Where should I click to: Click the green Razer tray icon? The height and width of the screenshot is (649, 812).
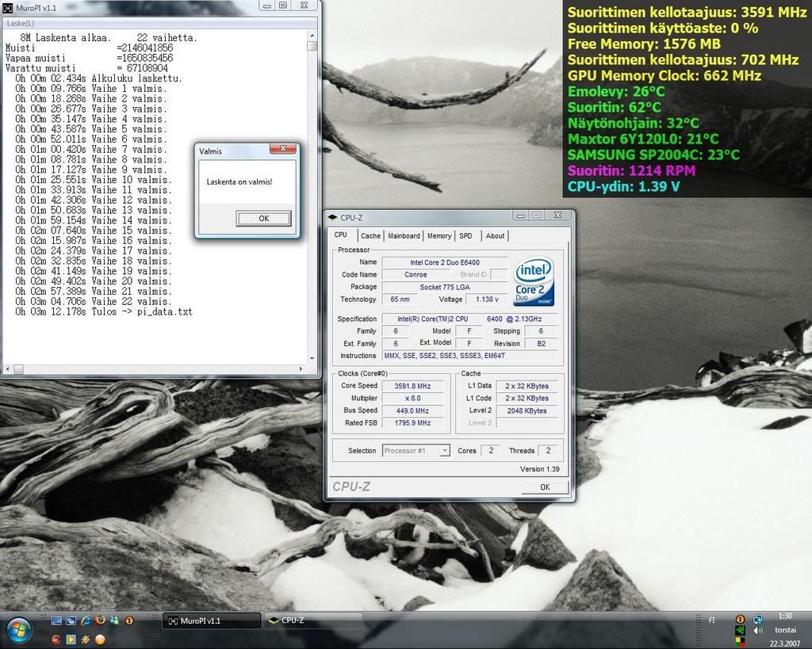coord(740,631)
